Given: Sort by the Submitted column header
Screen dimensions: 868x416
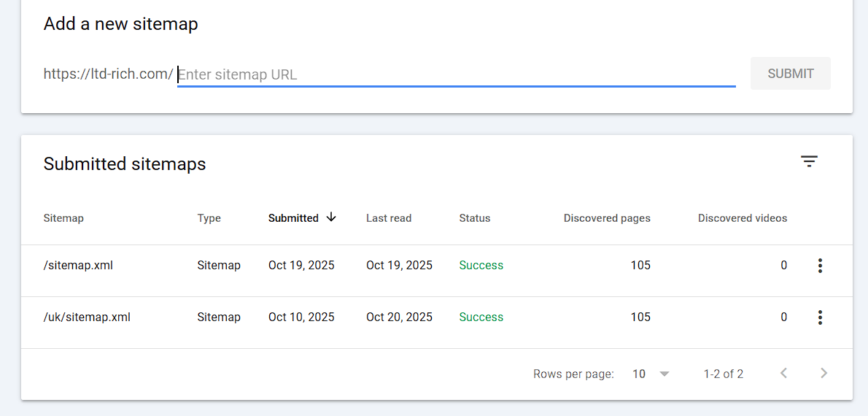Looking at the screenshot, I should tap(293, 218).
